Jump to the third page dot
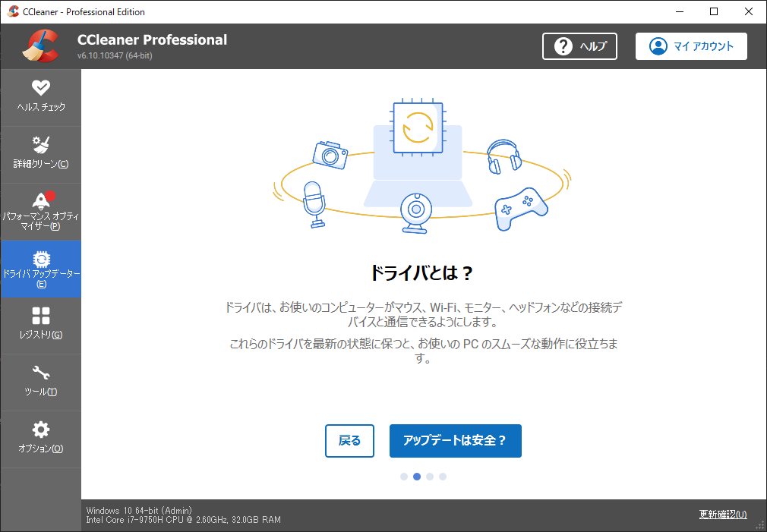The height and width of the screenshot is (532, 767). (x=430, y=477)
